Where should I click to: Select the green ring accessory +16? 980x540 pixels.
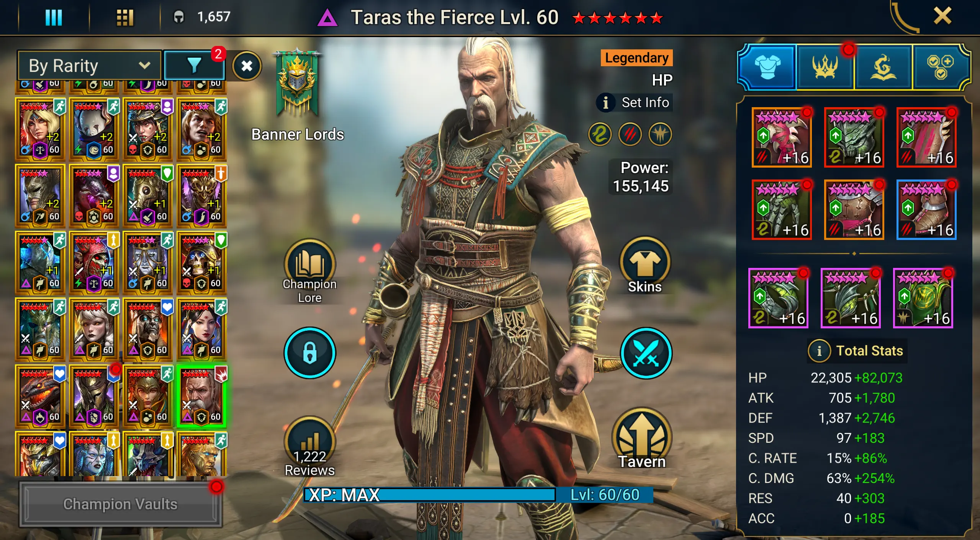point(778,298)
